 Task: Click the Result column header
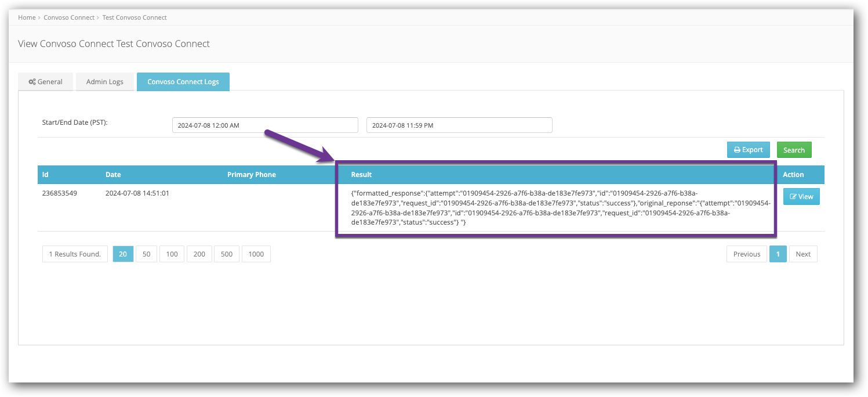pos(361,175)
